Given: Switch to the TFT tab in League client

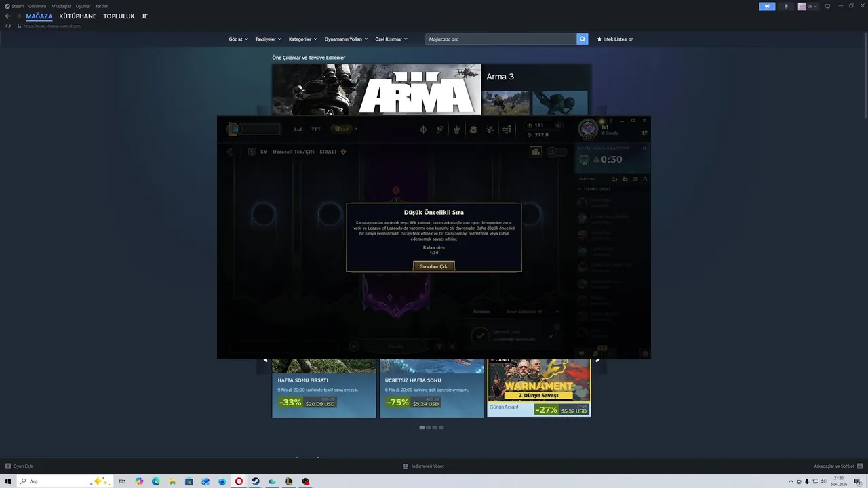Looking at the screenshot, I should [316, 129].
